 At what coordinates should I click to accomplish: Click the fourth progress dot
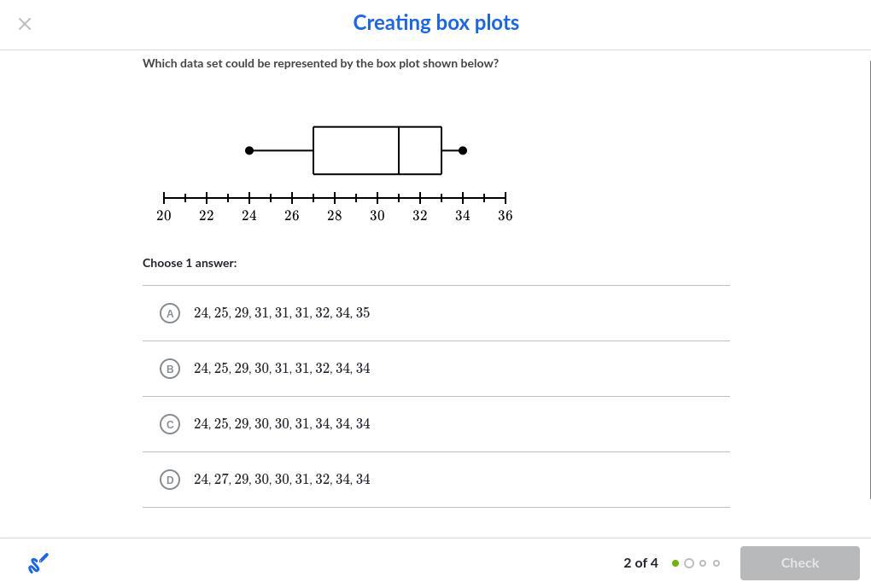coord(716,563)
